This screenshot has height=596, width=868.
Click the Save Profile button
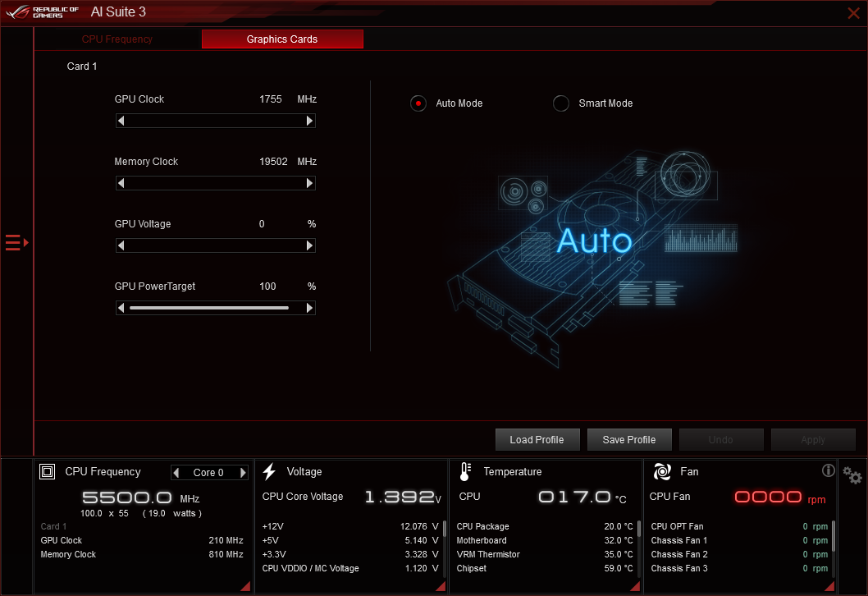pos(629,439)
